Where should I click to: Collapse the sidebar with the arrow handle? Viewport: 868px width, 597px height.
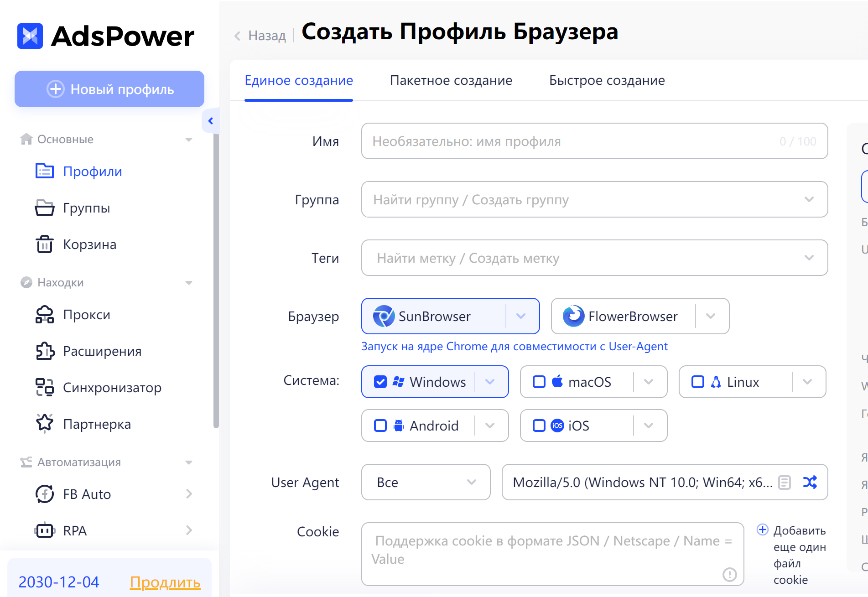tap(211, 121)
